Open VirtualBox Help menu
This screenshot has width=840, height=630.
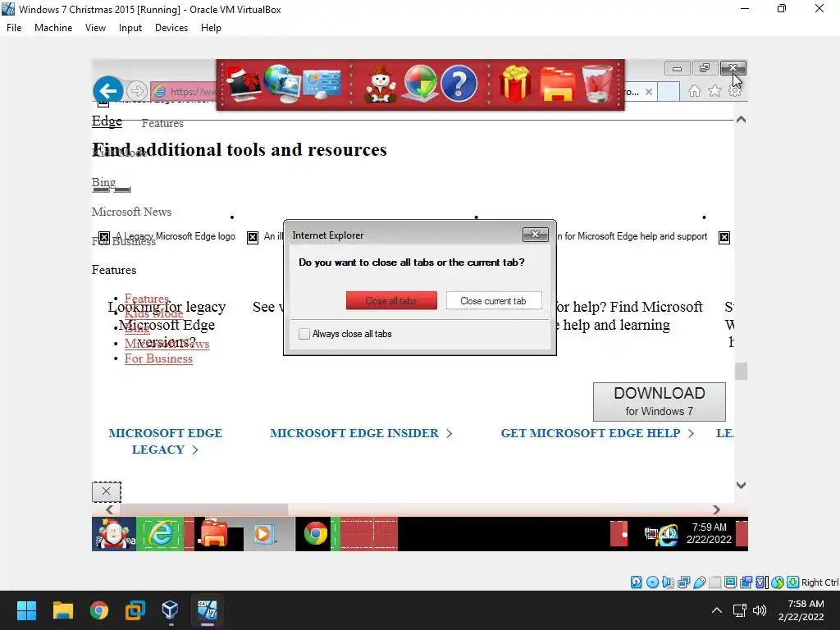click(211, 28)
